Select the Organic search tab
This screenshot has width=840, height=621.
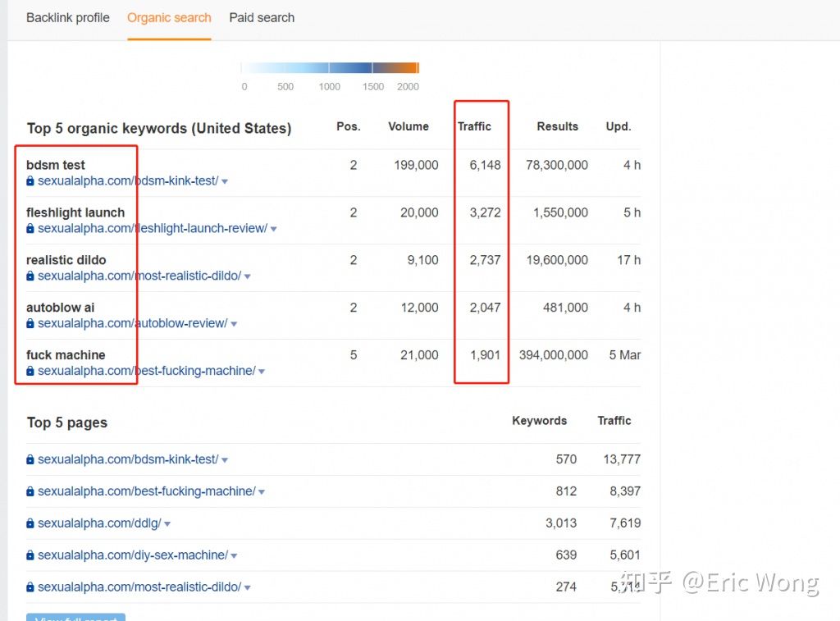169,18
